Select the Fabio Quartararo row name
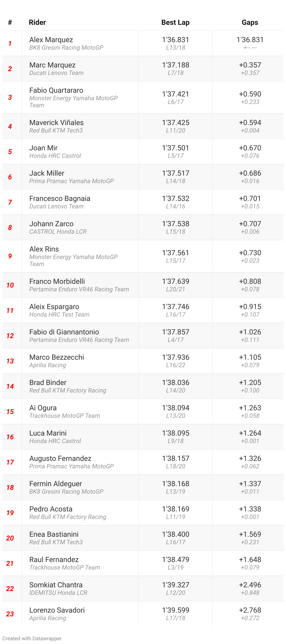This screenshot has width=286, height=644. 56,90
